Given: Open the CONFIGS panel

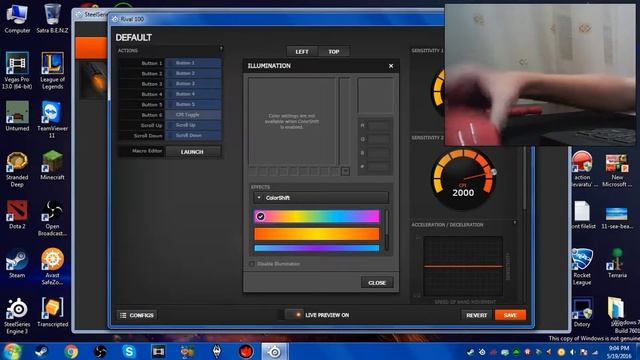Looking at the screenshot, I should (x=137, y=315).
